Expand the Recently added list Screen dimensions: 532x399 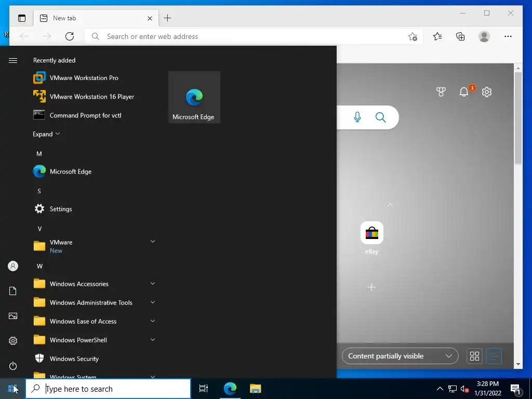(46, 134)
